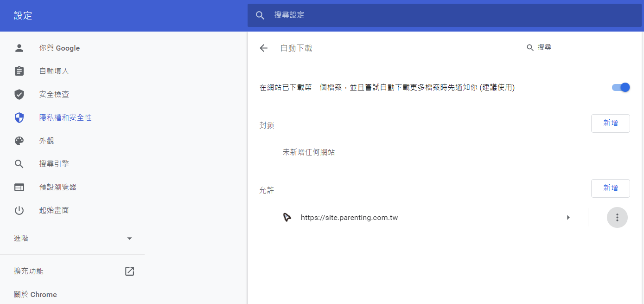This screenshot has width=644, height=304.
Task: Toggle off auto-download notification switch
Action: pos(621,87)
